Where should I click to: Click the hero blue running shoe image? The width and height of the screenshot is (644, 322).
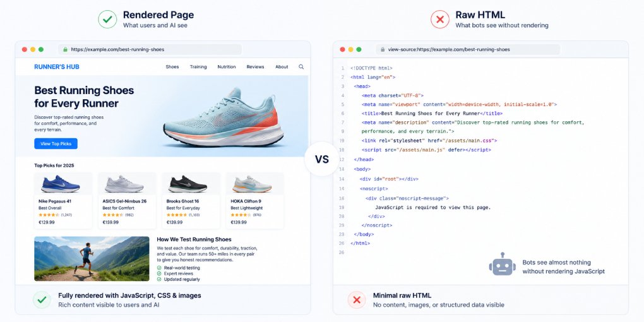click(224, 117)
